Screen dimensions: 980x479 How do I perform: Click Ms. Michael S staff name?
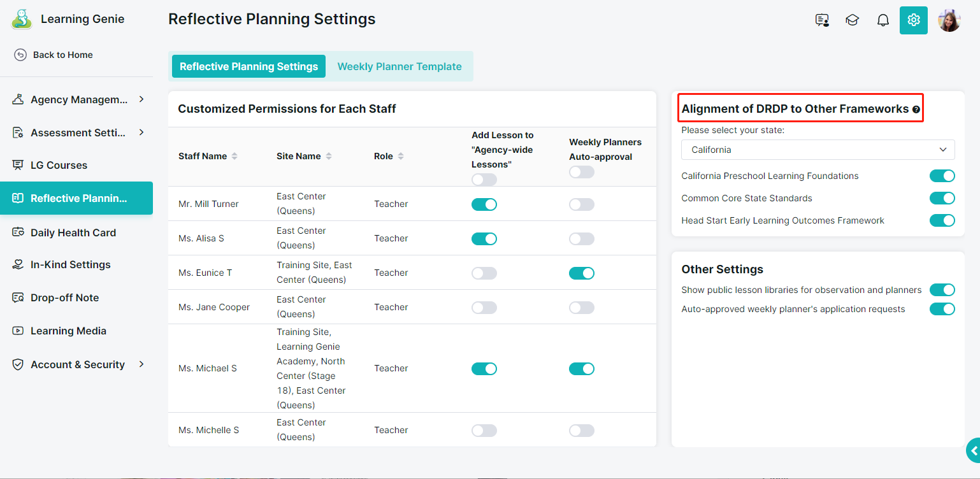tap(208, 368)
